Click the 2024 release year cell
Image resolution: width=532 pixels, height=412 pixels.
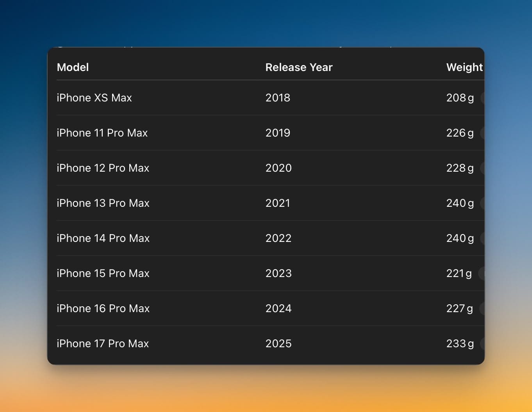click(278, 308)
